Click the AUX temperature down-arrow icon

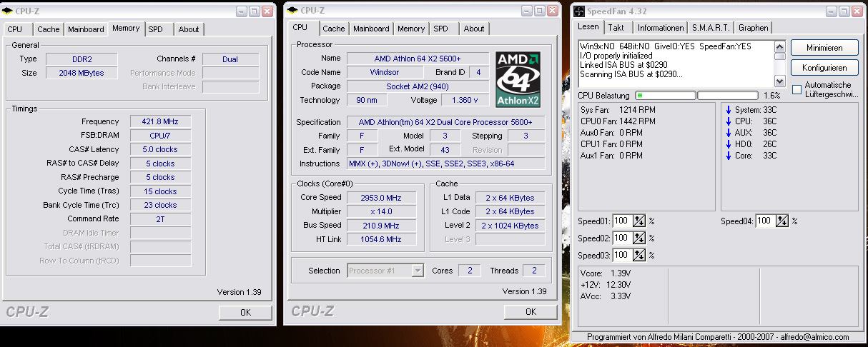[728, 133]
